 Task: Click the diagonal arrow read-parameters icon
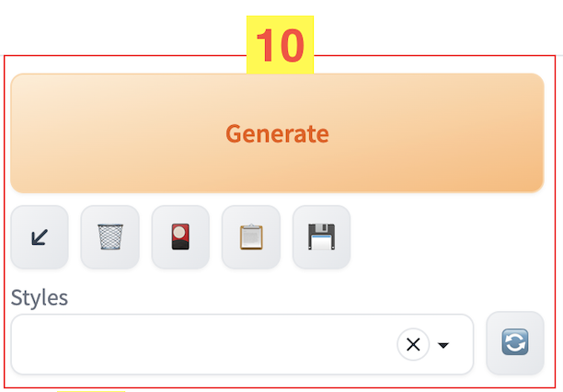(x=40, y=237)
